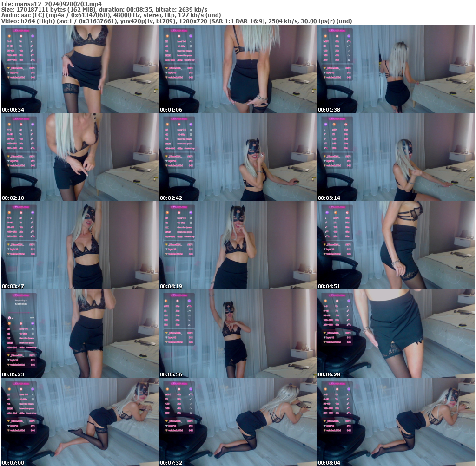
Task: Click the lowest-tier vibration pattern icon
Action: click(x=31, y=41)
